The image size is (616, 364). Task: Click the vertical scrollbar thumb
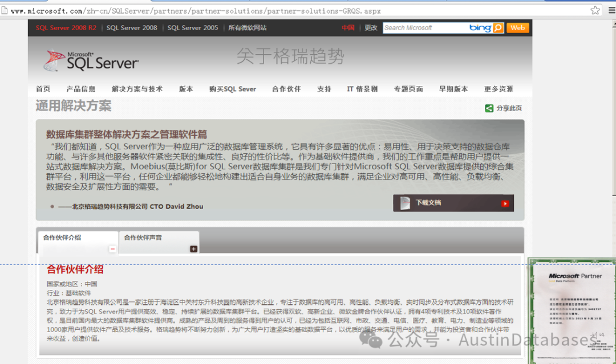[614, 111]
